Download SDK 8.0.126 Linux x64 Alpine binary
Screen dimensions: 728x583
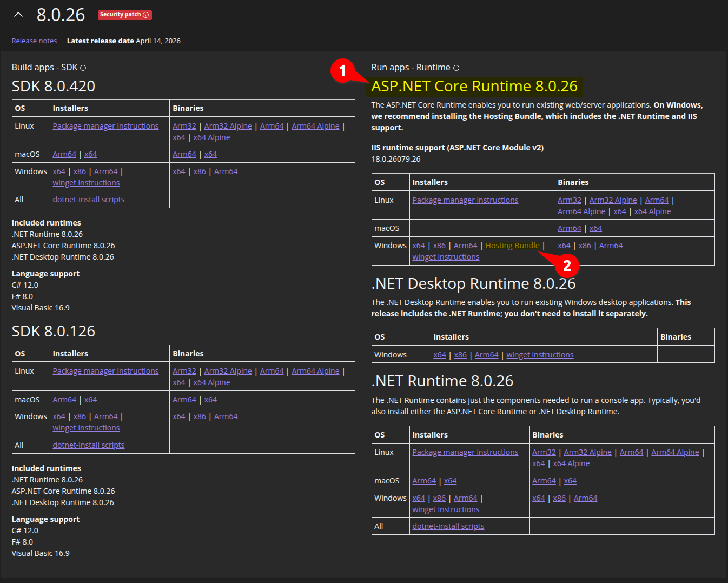tap(211, 382)
